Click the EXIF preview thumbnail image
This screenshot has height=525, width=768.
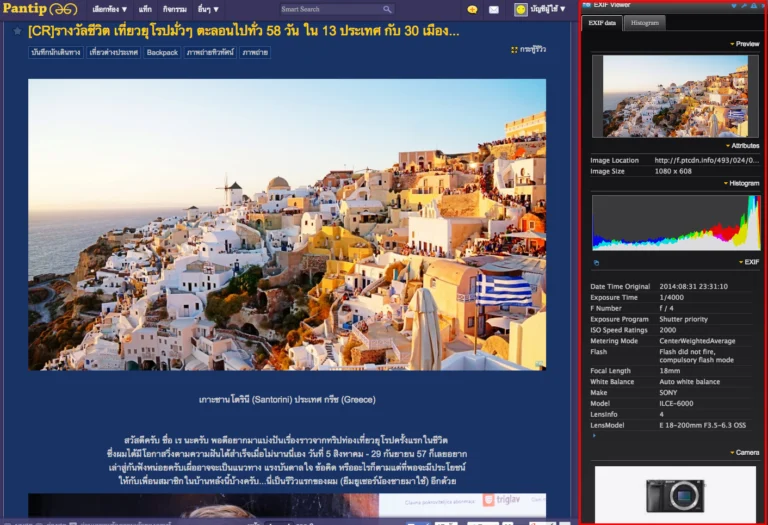(x=675, y=96)
